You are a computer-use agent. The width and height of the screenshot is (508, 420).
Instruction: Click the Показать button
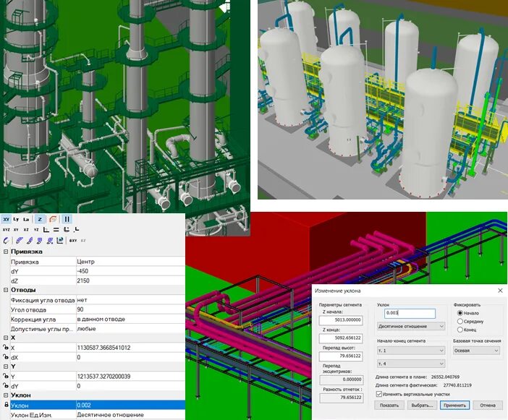pos(389,405)
